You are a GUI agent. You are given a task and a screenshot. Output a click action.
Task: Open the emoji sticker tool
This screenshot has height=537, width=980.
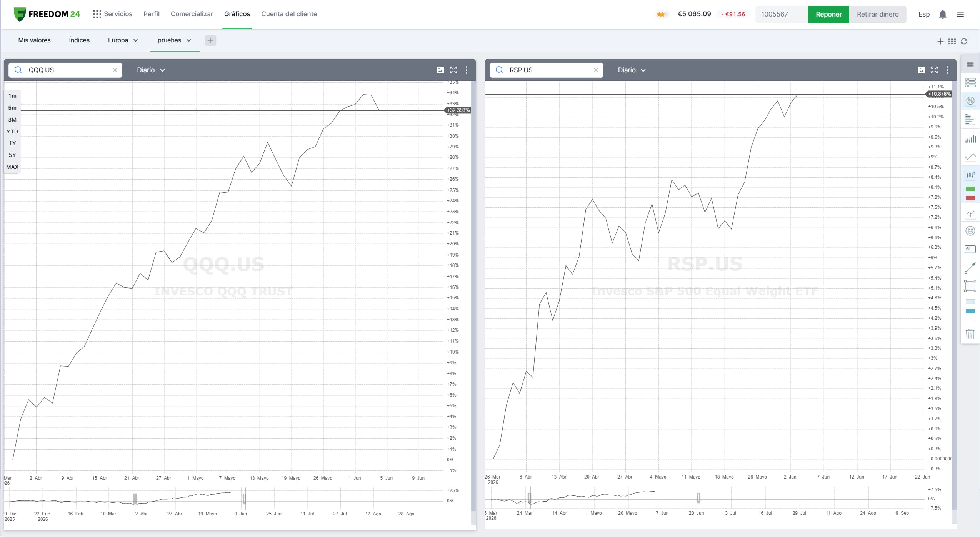(x=970, y=231)
